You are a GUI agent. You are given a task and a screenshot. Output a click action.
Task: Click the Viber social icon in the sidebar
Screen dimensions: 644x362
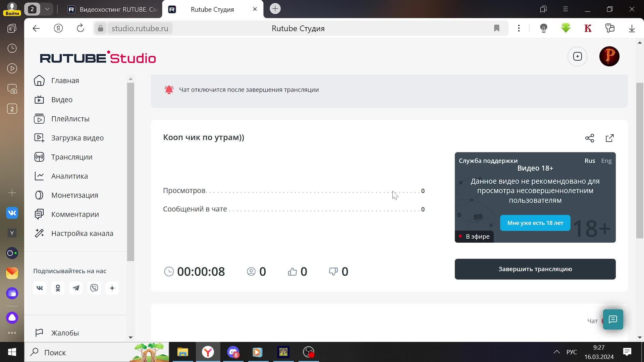(x=94, y=288)
